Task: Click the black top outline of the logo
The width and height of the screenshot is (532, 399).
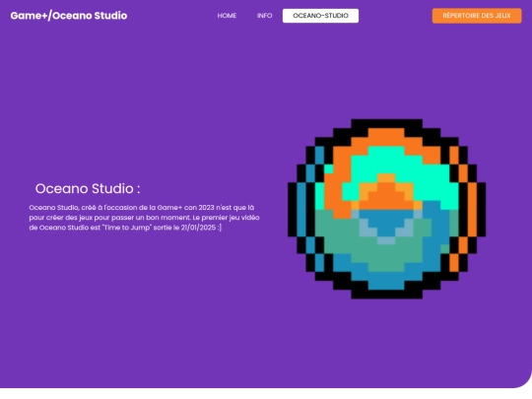Action: pyautogui.click(x=387, y=123)
